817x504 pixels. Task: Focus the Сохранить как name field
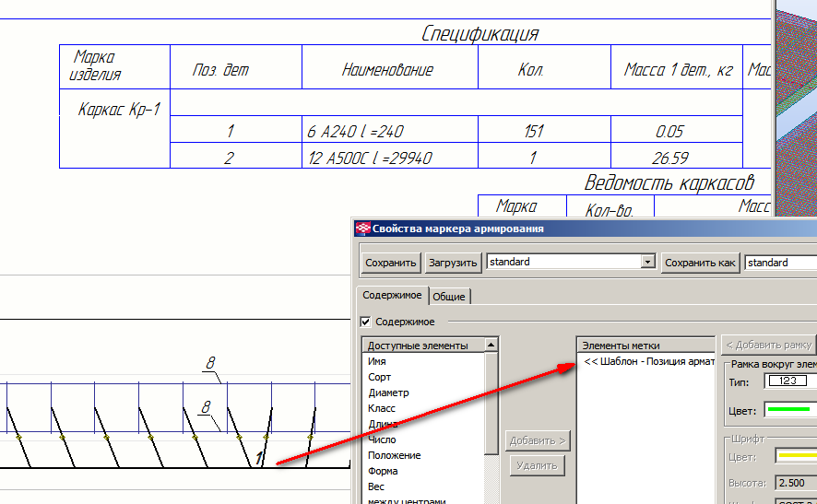tap(780, 263)
